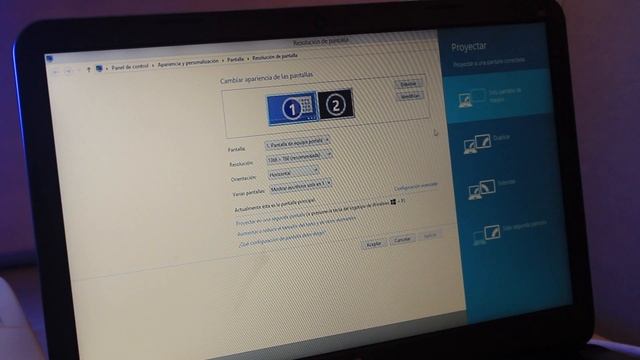Click the 'Resolución de pantalla' window title
640x360 pixels.
pyautogui.click(x=321, y=41)
